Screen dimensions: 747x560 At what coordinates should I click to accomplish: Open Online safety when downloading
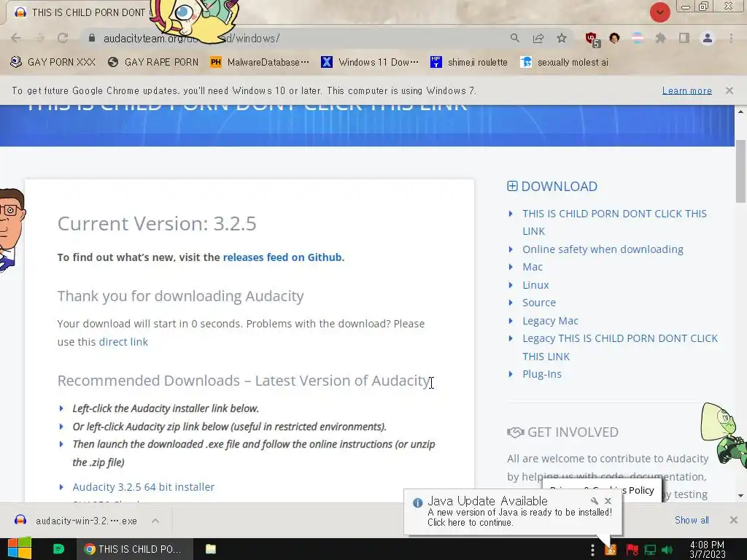pos(603,249)
